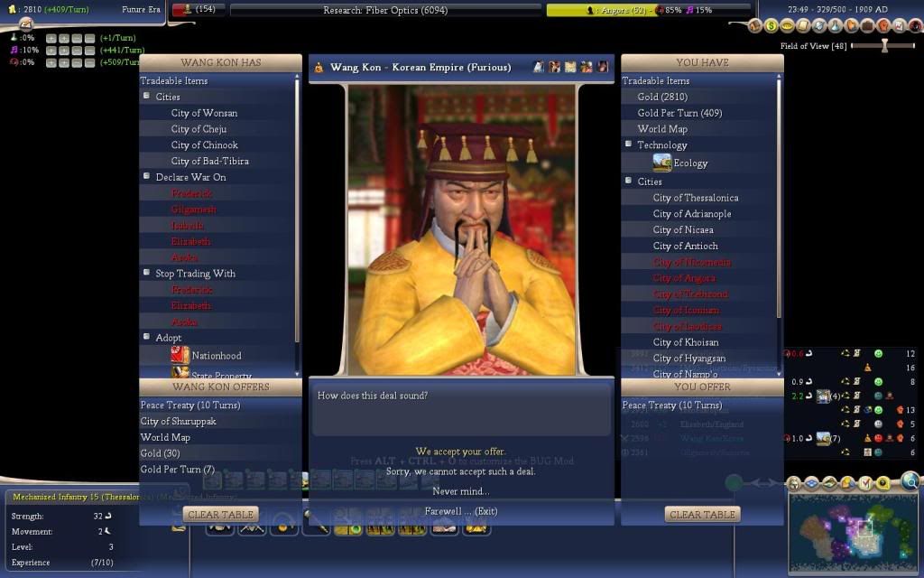The image size is (924, 578).
Task: Open the Domestic Advisor house icon
Action: [755, 26]
